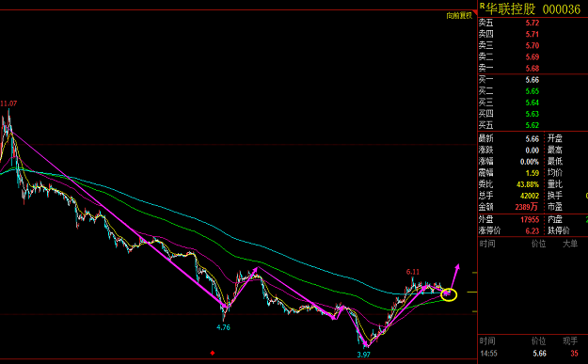
Task: Click the 11.07 high price label
Action: (8, 103)
